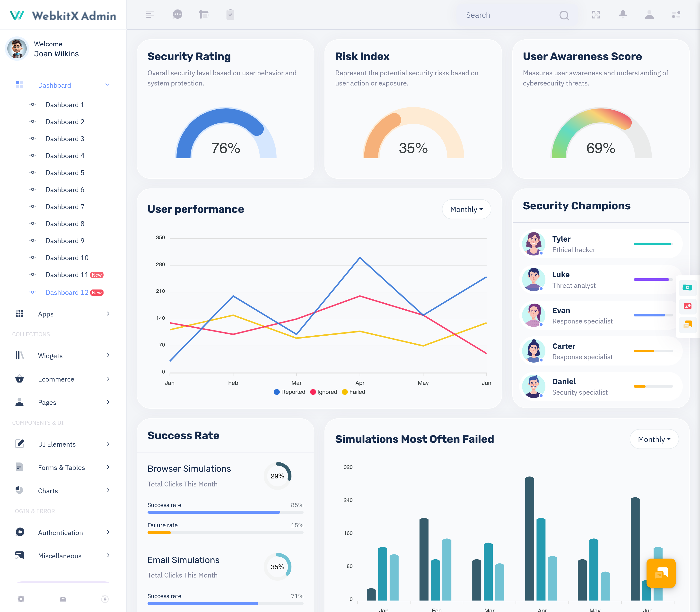Click the Widgets books icon
The height and width of the screenshot is (612, 700).
(x=19, y=356)
